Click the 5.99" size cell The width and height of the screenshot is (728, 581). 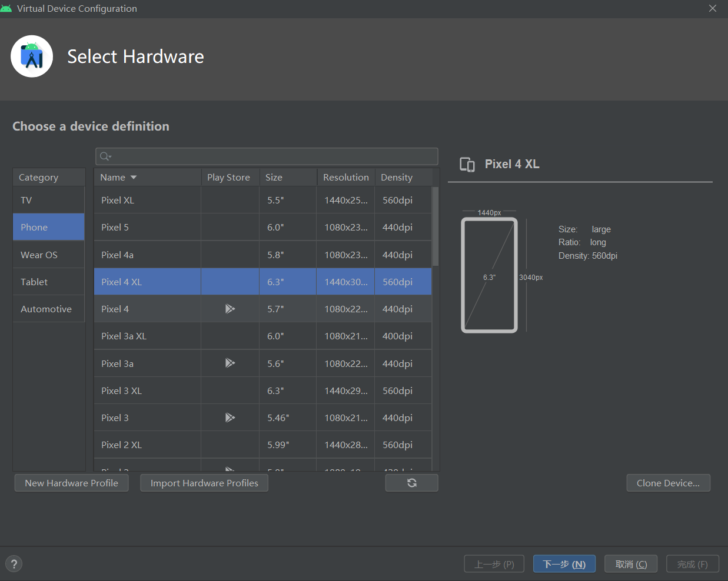pos(288,445)
